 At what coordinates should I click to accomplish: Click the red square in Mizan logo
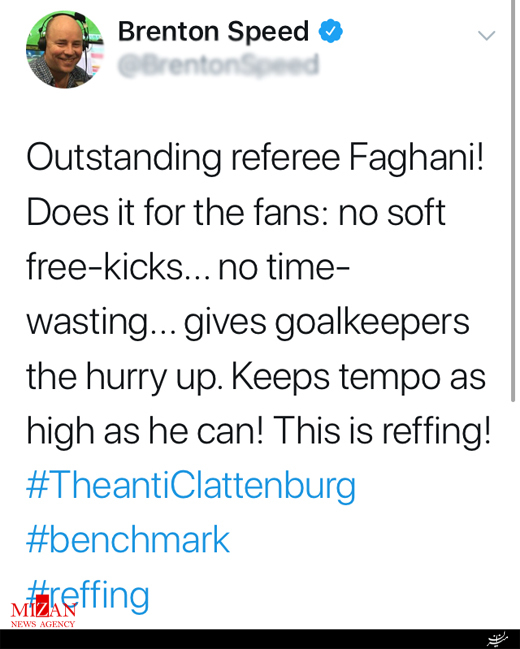(43, 602)
